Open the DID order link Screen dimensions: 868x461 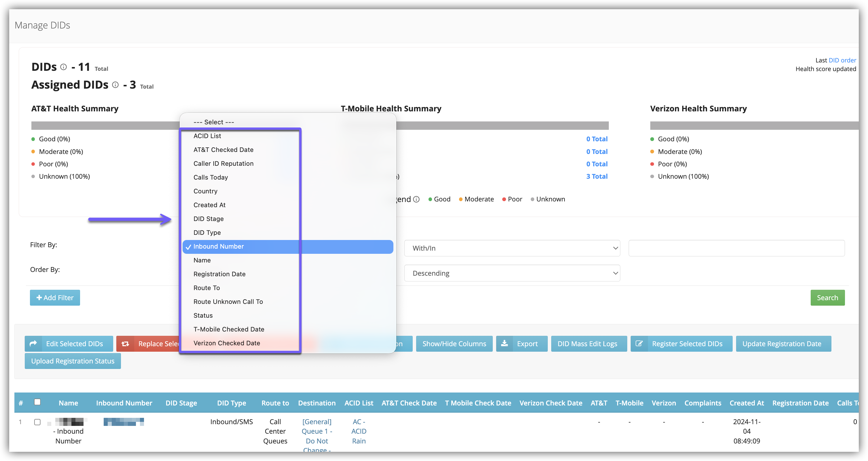coord(842,60)
